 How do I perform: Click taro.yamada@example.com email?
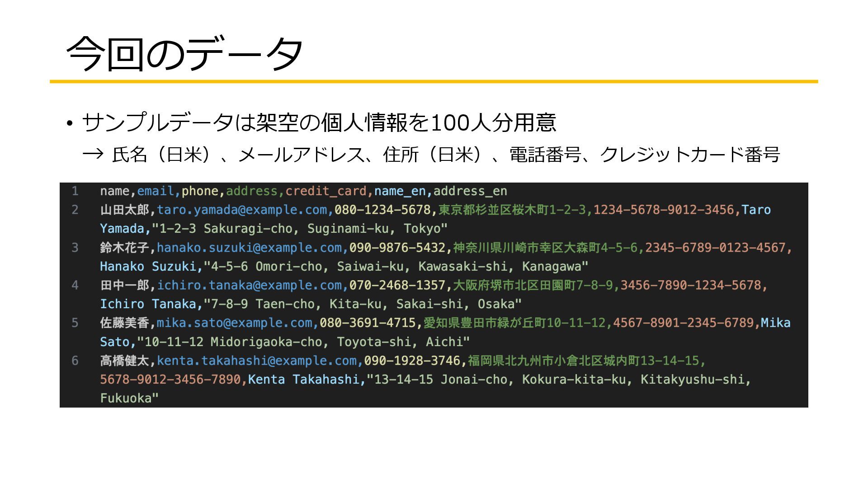(x=242, y=210)
